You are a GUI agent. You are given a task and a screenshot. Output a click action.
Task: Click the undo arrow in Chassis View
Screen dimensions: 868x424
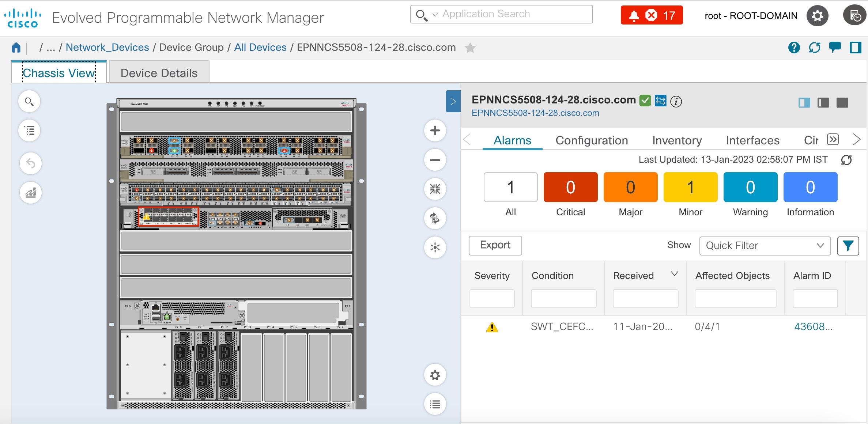tap(31, 163)
